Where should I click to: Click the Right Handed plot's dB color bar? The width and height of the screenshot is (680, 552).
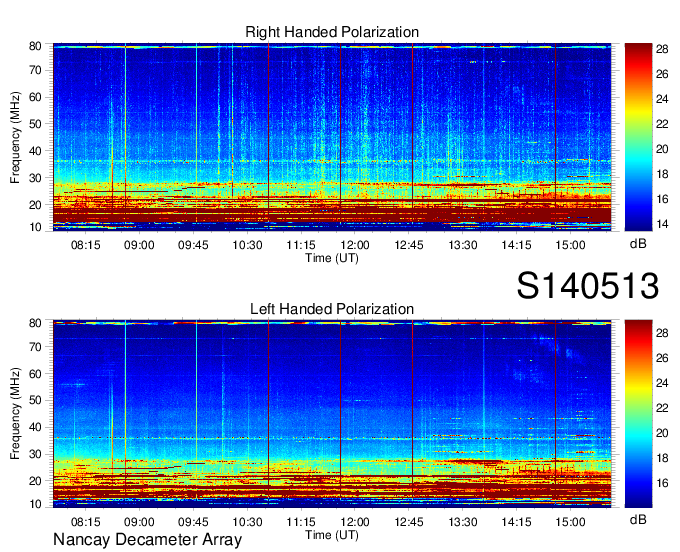(638, 137)
